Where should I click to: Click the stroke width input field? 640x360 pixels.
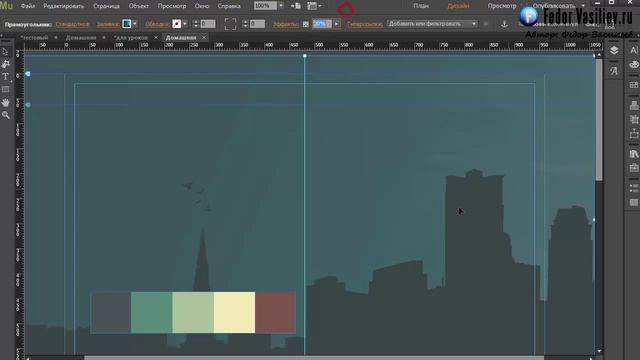(208, 24)
